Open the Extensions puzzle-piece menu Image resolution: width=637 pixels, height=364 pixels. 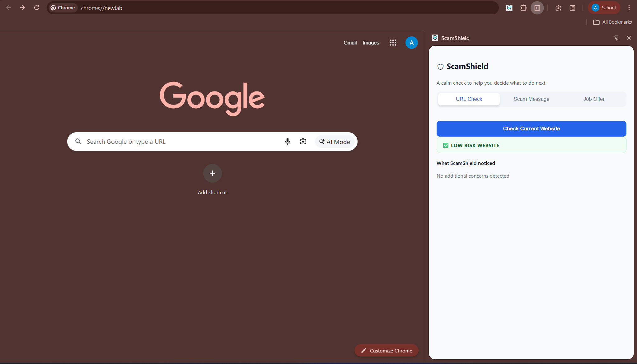pyautogui.click(x=523, y=8)
